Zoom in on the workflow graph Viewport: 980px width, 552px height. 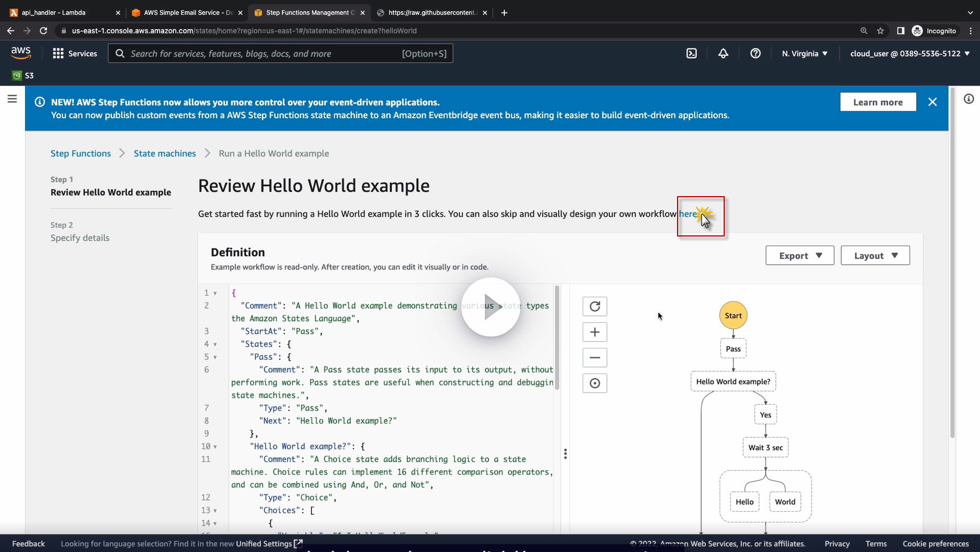coord(595,332)
